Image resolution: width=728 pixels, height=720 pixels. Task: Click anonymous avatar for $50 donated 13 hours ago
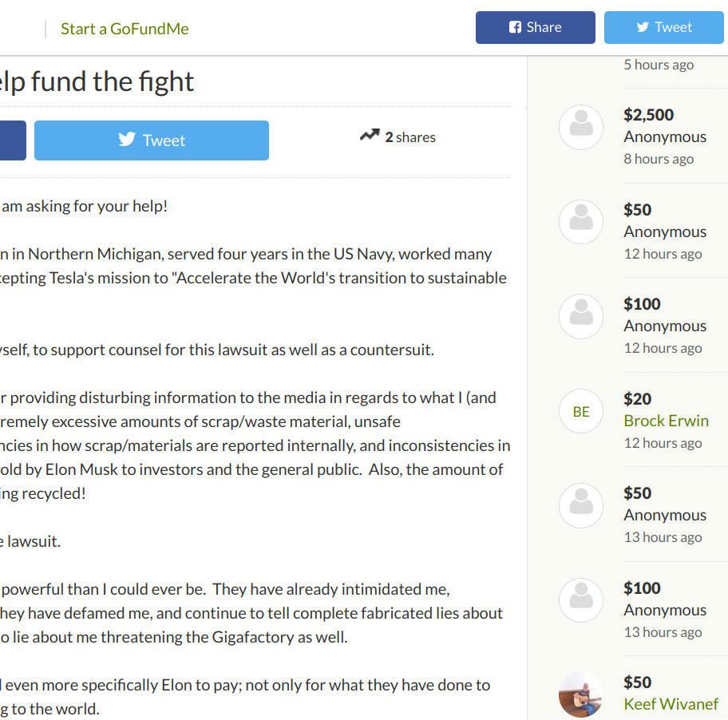(x=581, y=505)
